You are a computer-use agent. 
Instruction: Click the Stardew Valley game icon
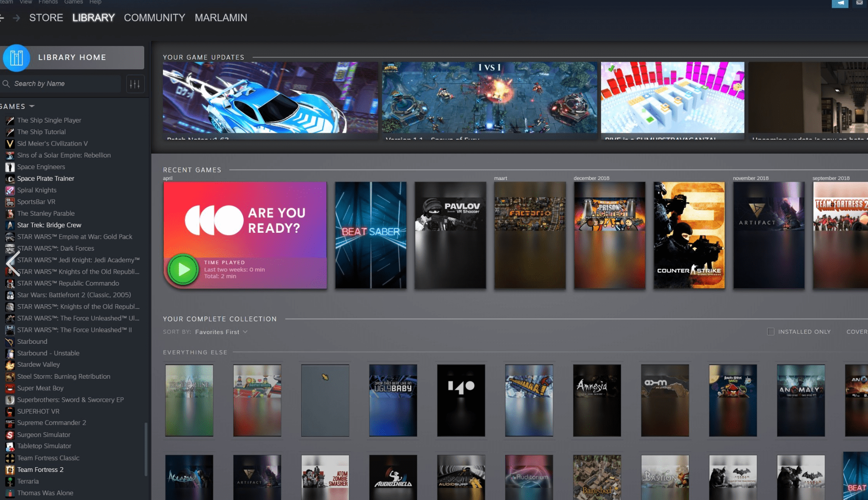click(x=10, y=365)
